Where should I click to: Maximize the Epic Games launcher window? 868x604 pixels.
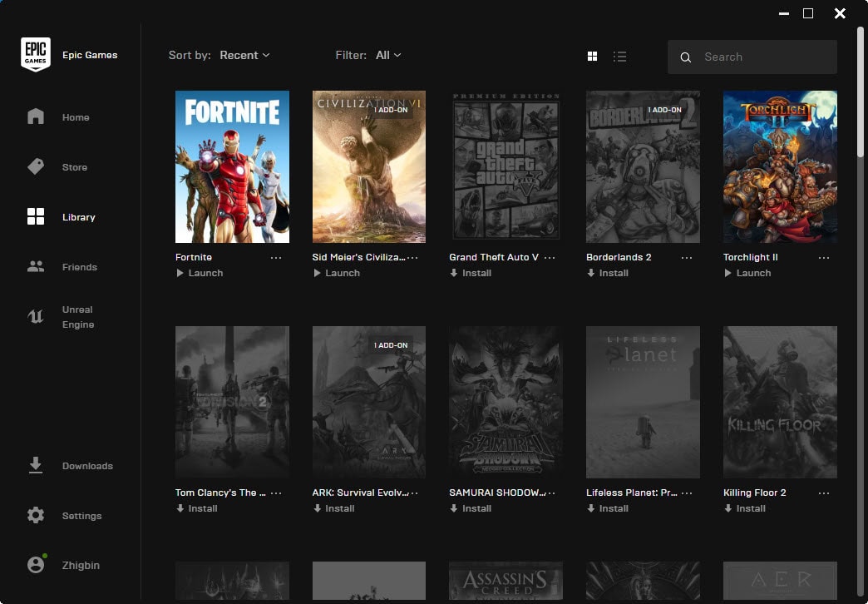pos(808,13)
